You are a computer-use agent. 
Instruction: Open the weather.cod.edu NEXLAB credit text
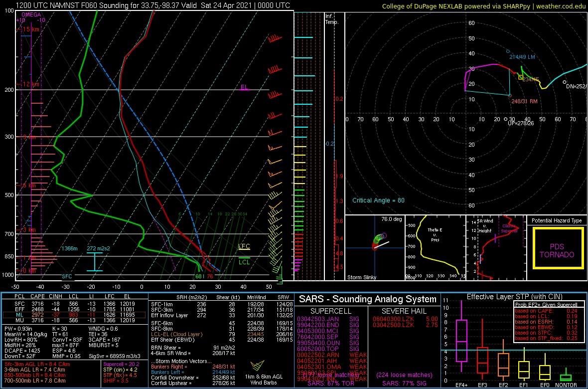coord(483,6)
